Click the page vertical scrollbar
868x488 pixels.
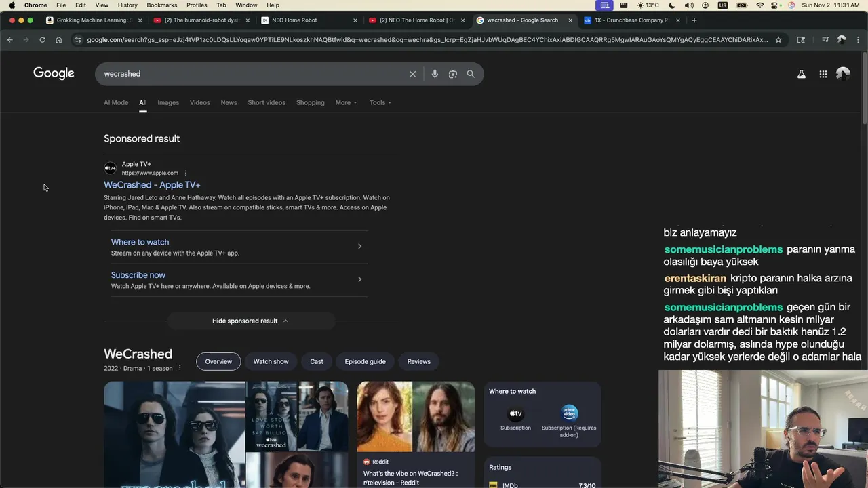[x=865, y=88]
